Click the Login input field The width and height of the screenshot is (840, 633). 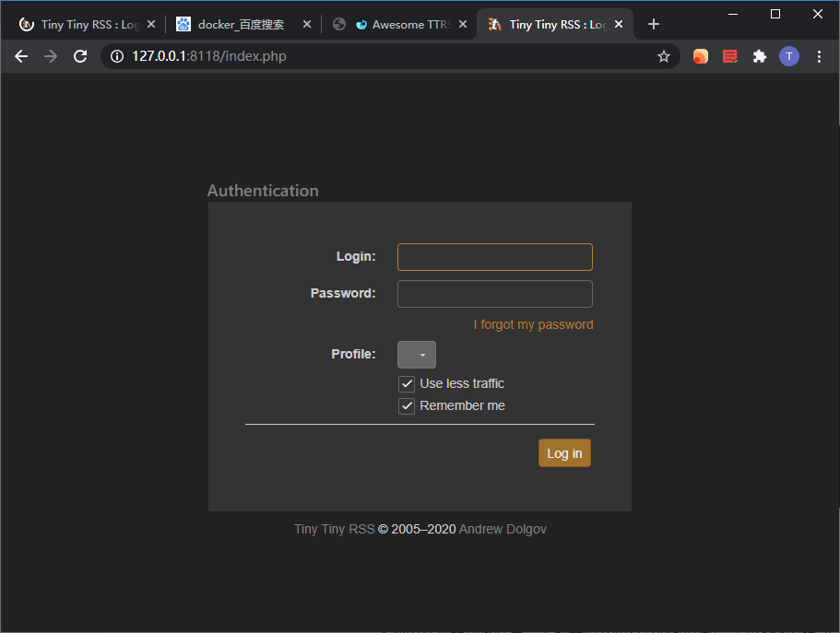click(x=494, y=257)
